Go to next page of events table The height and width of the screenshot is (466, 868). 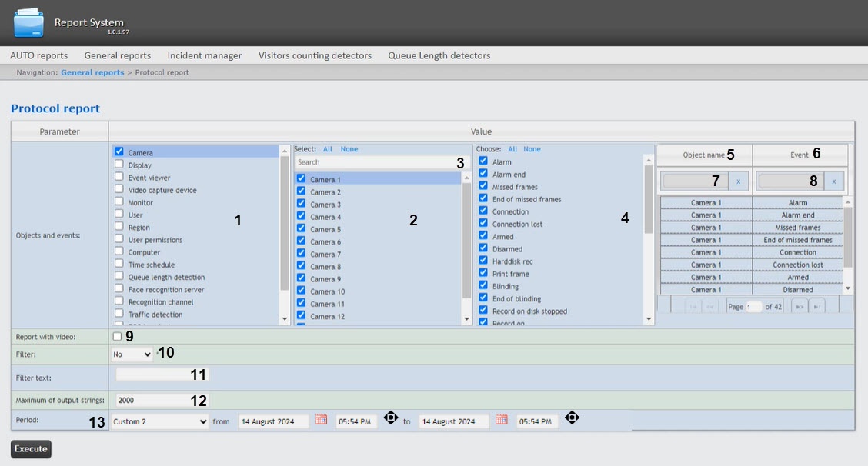(800, 306)
